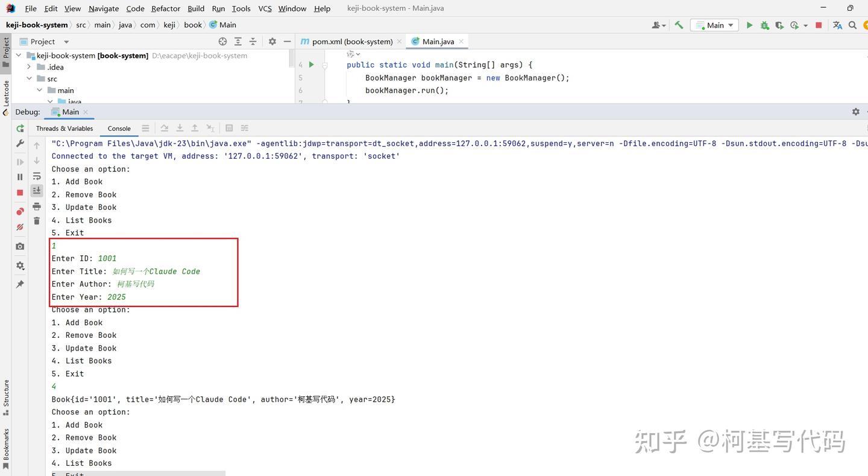The image size is (868, 476).
Task: Click the book breadcrumb segment
Action: coord(193,25)
